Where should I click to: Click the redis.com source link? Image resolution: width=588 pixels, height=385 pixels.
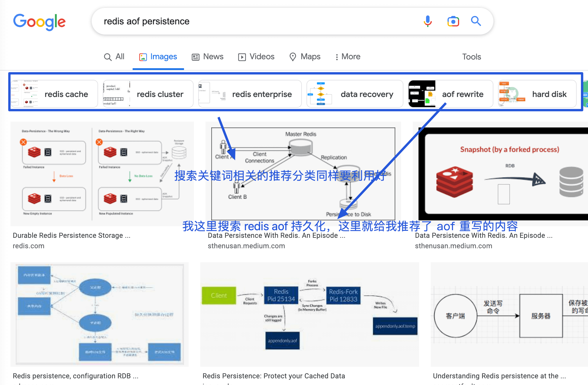[x=28, y=246]
